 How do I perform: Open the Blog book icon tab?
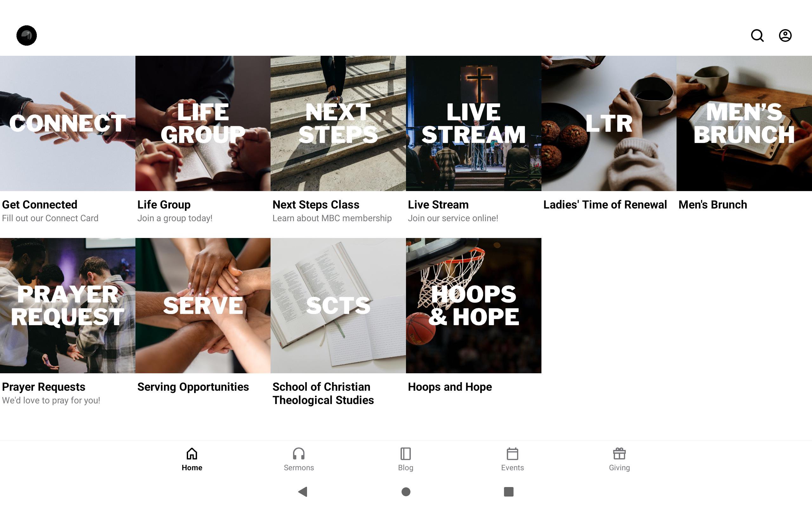coord(405,459)
